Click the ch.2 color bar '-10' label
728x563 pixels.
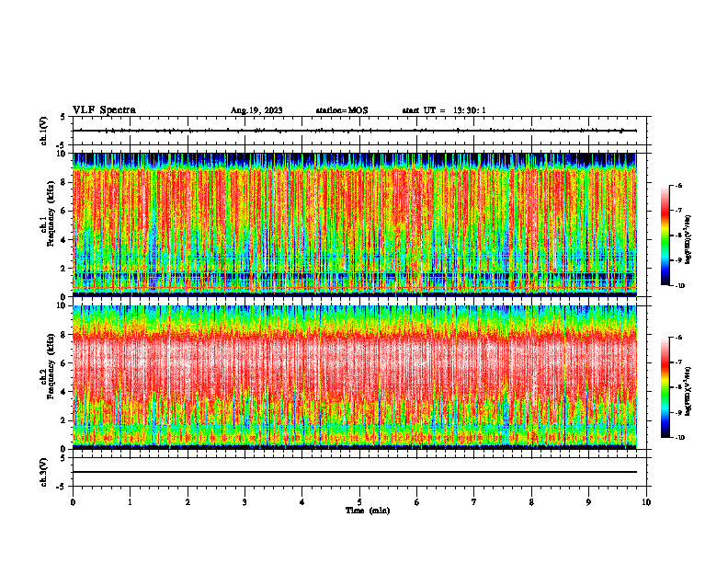click(679, 437)
